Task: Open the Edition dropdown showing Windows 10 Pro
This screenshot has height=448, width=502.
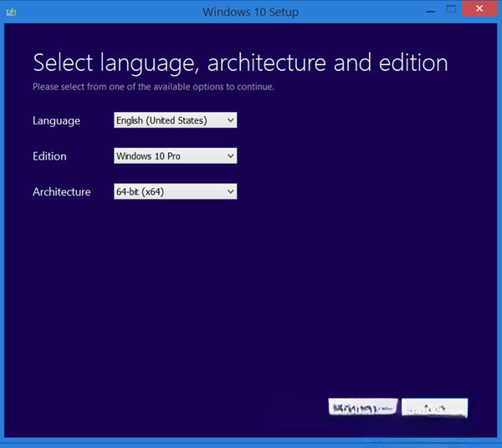Action: (x=175, y=155)
